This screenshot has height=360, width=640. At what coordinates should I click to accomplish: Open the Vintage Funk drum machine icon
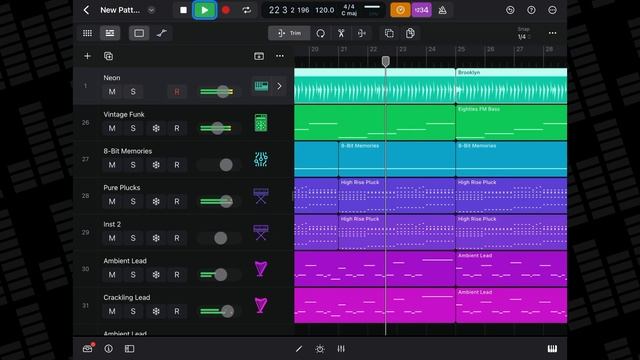(x=261, y=122)
